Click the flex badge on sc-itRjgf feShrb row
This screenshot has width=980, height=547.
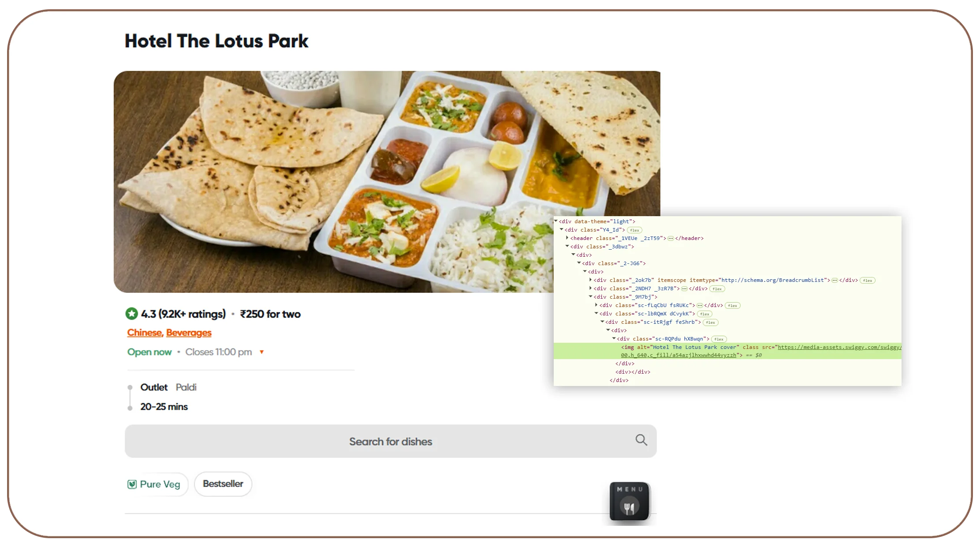point(710,322)
